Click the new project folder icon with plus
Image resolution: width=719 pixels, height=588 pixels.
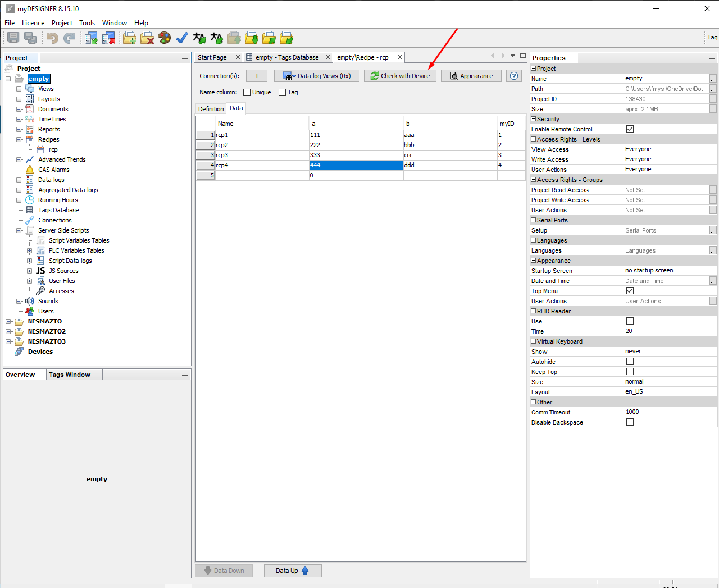point(130,38)
